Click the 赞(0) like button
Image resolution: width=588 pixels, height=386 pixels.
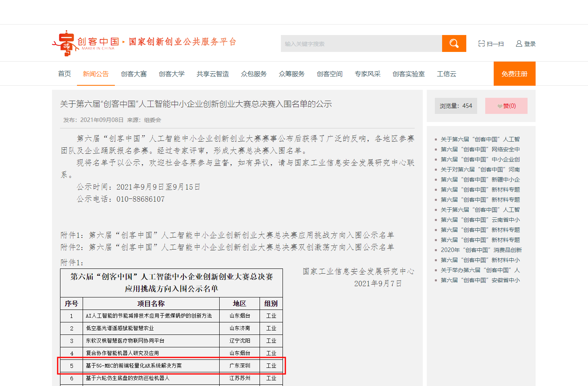(506, 105)
